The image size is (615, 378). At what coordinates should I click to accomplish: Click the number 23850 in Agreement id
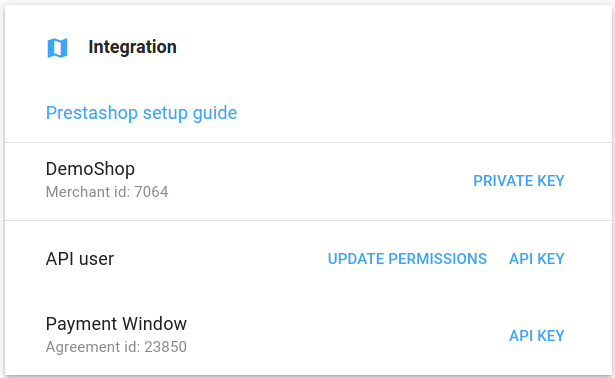pyautogui.click(x=166, y=347)
